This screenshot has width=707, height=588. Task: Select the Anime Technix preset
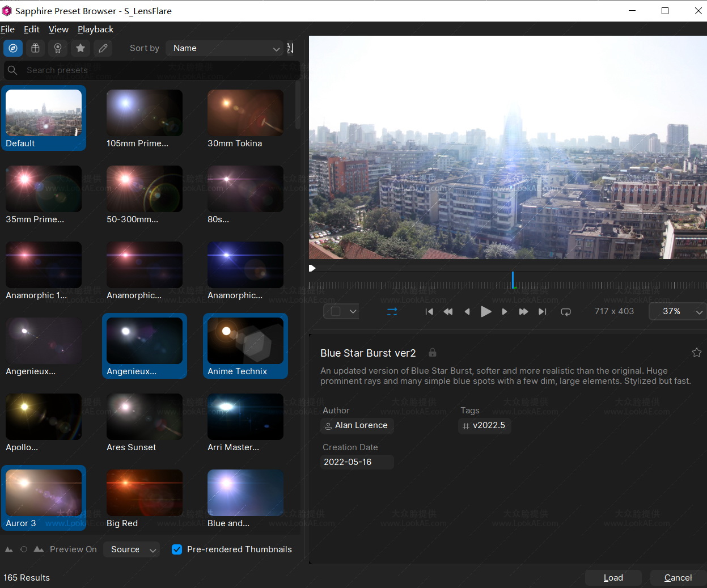245,346
